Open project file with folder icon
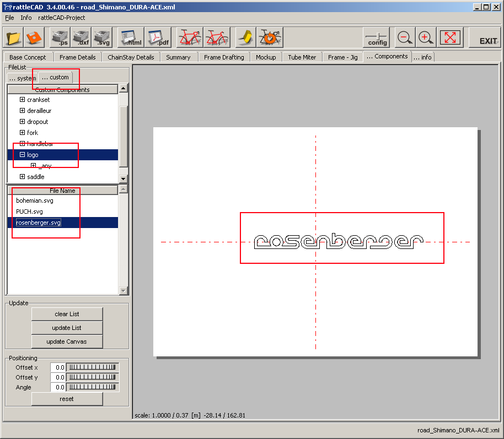This screenshot has width=504, height=439. (13, 37)
